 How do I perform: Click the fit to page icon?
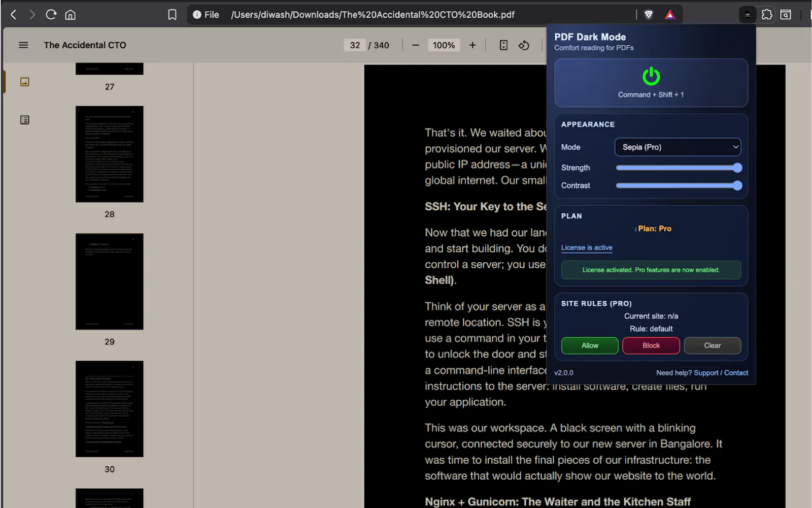click(x=503, y=45)
